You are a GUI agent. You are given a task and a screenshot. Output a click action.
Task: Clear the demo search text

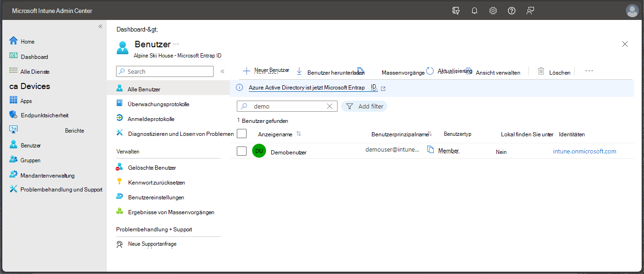tap(330, 106)
